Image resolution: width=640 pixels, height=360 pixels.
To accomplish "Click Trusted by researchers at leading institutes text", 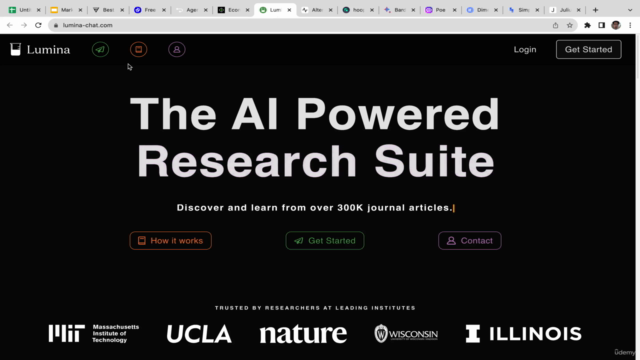I will pos(315,308).
